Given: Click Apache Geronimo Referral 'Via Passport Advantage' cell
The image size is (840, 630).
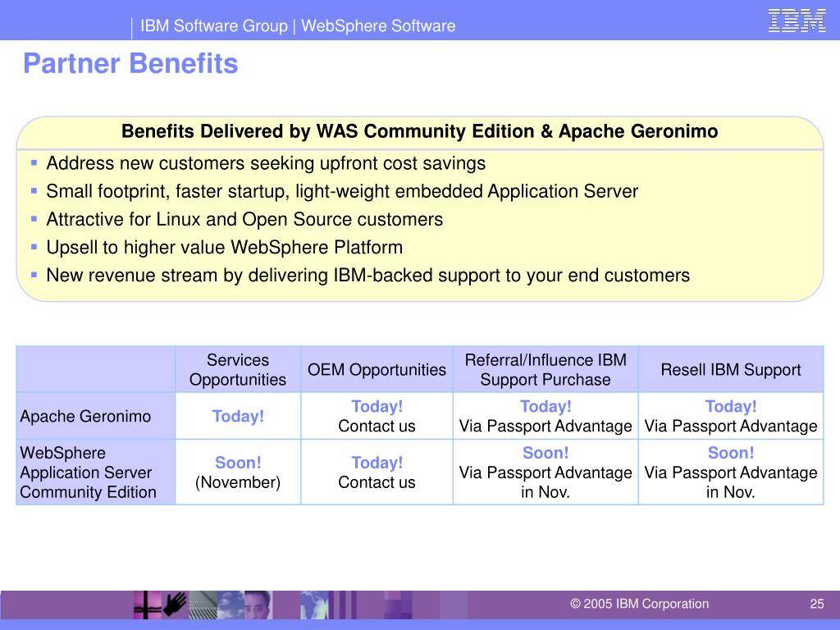Looking at the screenshot, I should point(546,416).
